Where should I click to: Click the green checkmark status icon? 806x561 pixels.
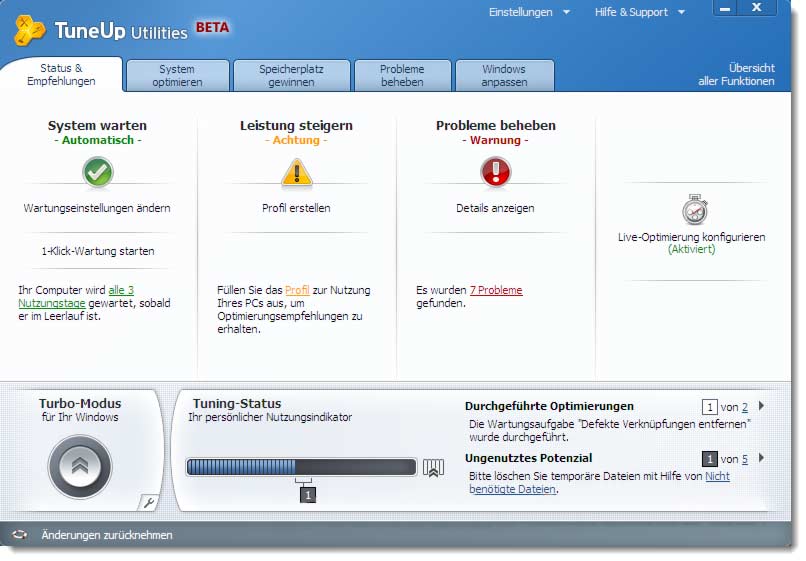pyautogui.click(x=98, y=172)
